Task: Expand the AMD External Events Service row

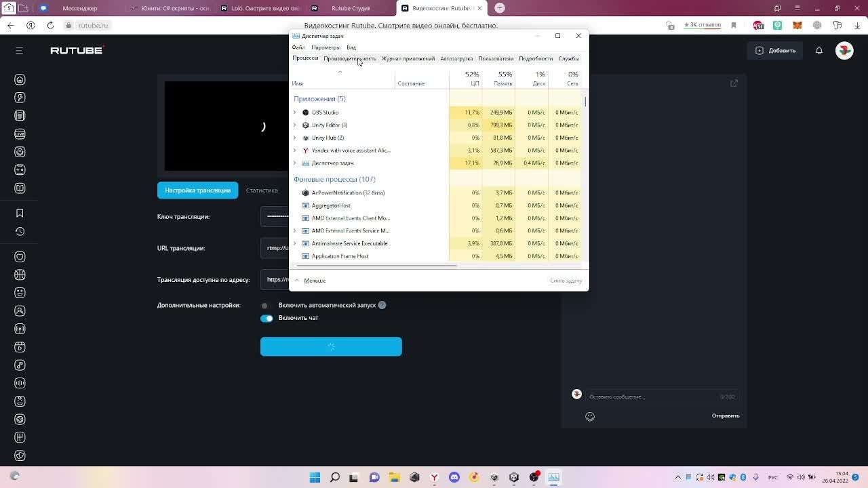Action: tap(294, 231)
